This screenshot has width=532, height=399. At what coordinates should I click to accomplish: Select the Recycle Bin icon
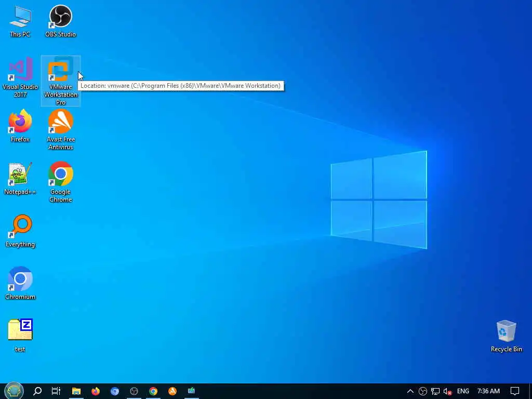[506, 336]
